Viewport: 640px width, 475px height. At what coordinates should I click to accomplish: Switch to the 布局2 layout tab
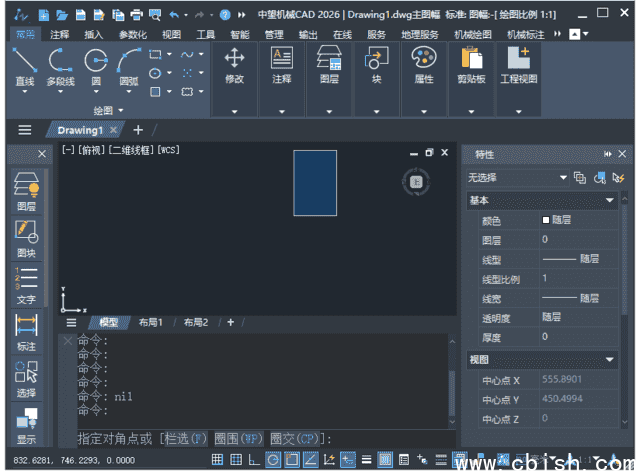tap(196, 323)
